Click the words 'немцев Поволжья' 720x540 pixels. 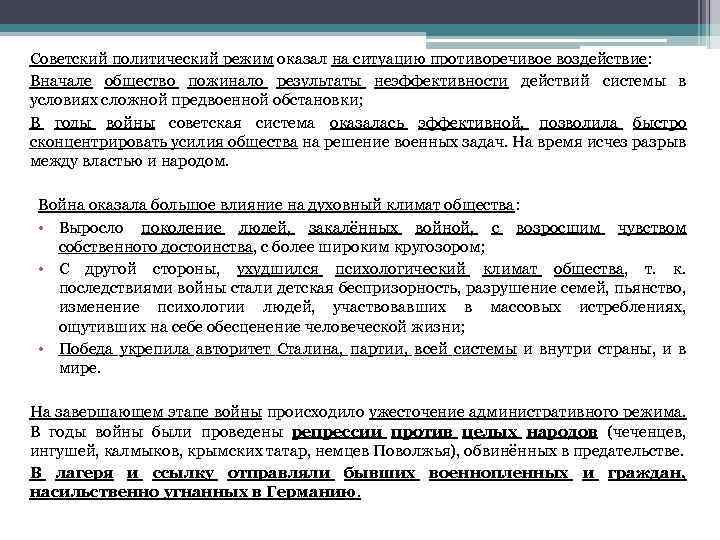(x=383, y=451)
